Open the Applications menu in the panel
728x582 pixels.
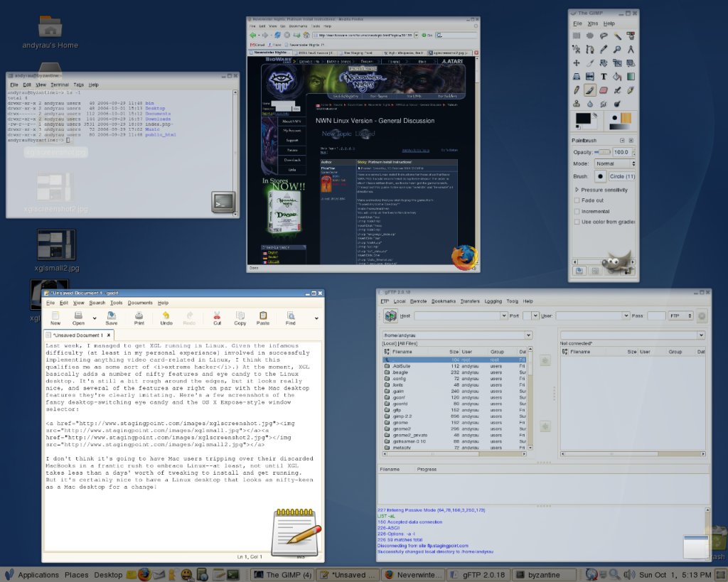[38, 574]
